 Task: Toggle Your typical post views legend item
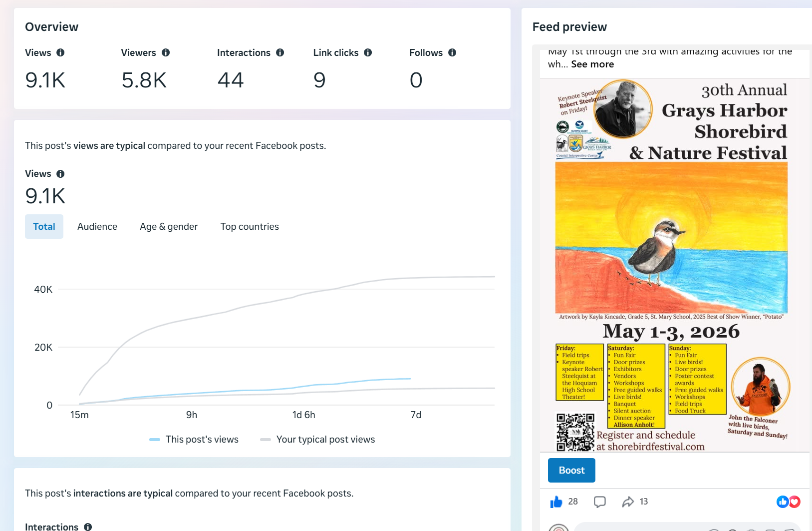pos(317,439)
